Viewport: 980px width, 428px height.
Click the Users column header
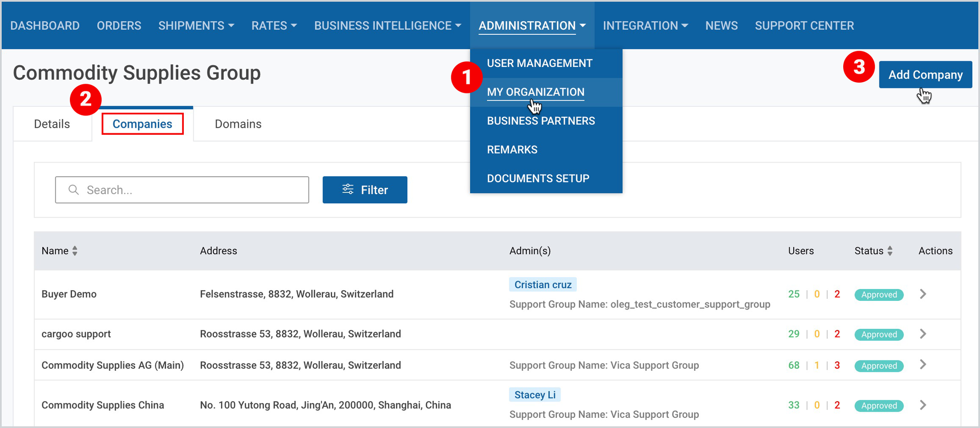[x=801, y=251]
